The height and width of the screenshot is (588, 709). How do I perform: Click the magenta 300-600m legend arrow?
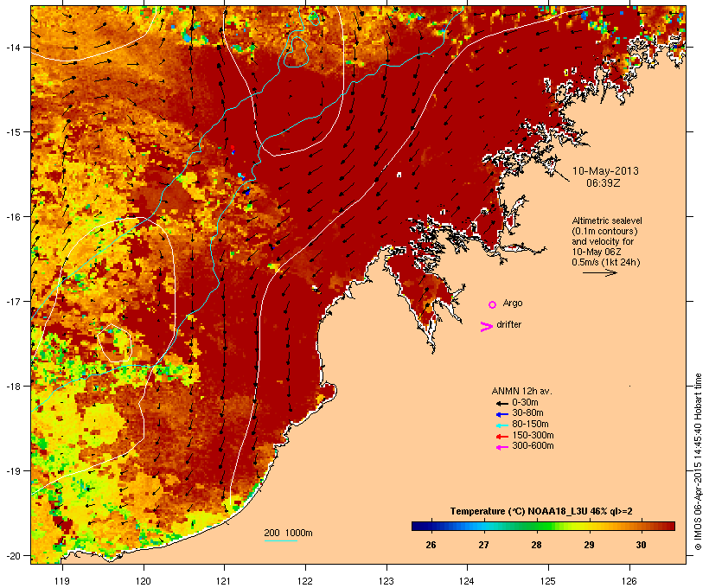pos(502,447)
